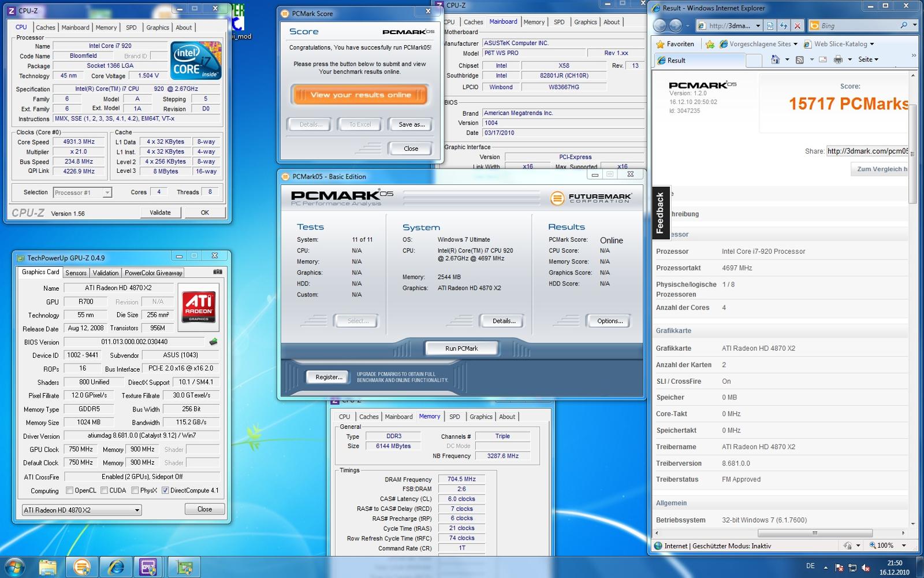Viewport: 924px width, 578px height.
Task: Click Run PCMark button
Action: click(461, 349)
